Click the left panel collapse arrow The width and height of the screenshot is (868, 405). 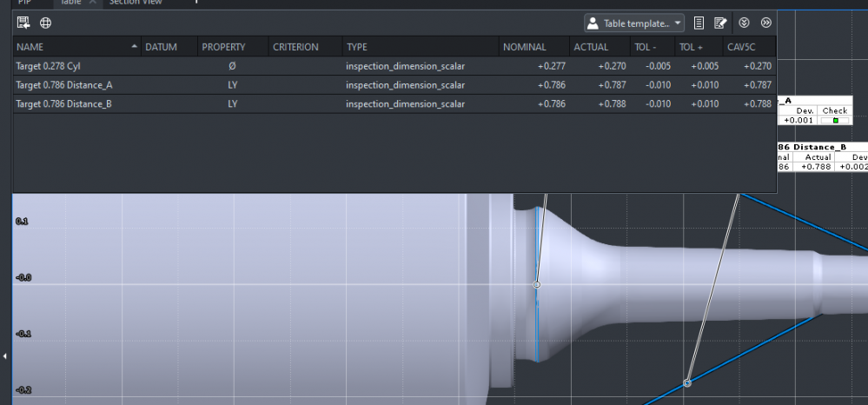[5, 356]
